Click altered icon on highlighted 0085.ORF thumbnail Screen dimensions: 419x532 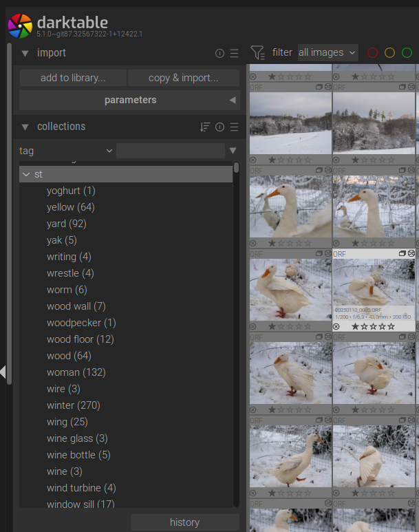tap(411, 253)
